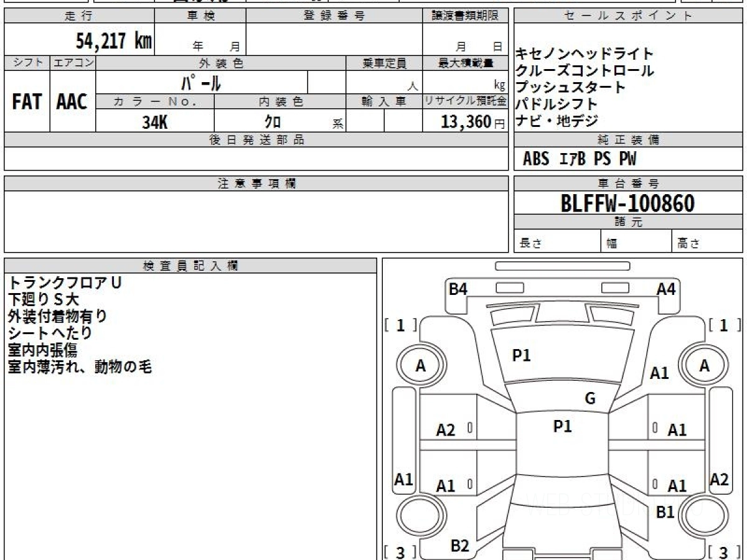Viewport: 747px width, 560px height.
Task: Select the chassis number BLFFW-100860
Action: (x=627, y=203)
